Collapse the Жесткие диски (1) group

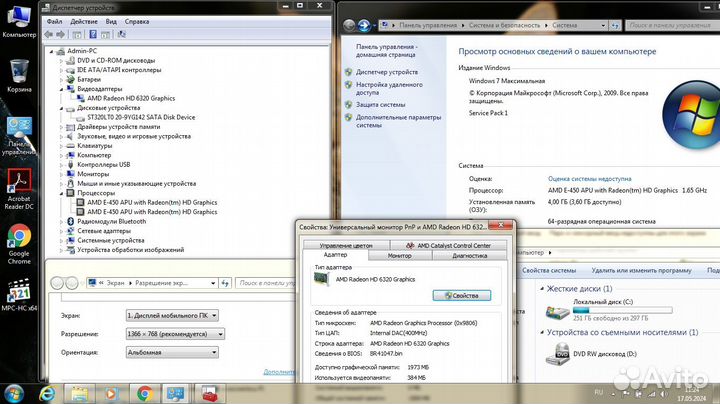(542, 289)
